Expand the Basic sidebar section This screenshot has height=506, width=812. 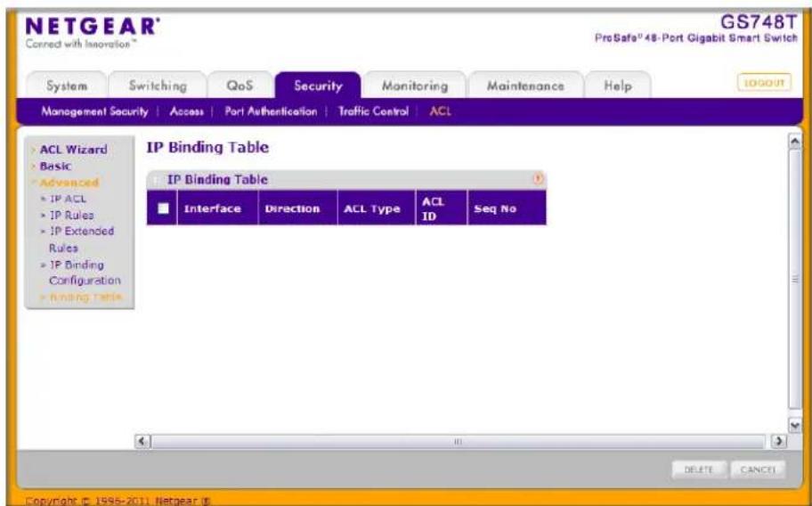[x=55, y=167]
